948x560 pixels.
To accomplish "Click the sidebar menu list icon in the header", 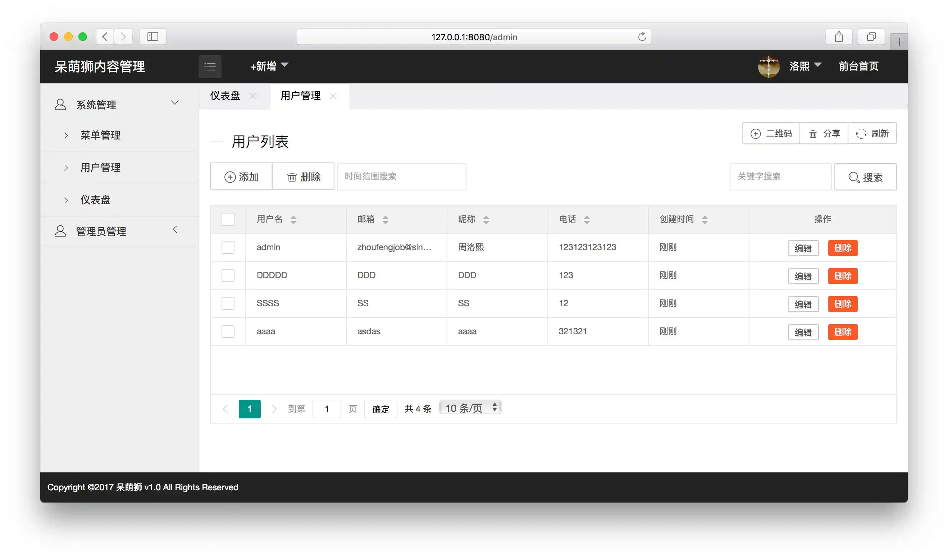I will (210, 66).
